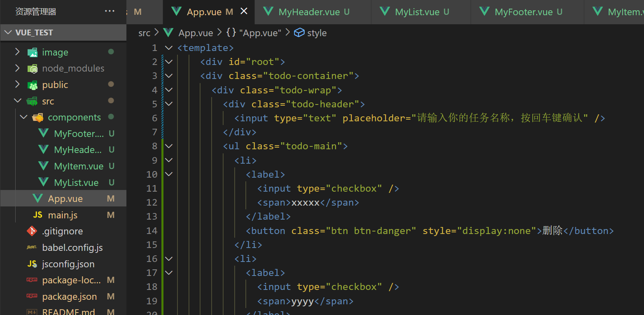Click the npm icon beside package-loc... file

tap(32, 280)
